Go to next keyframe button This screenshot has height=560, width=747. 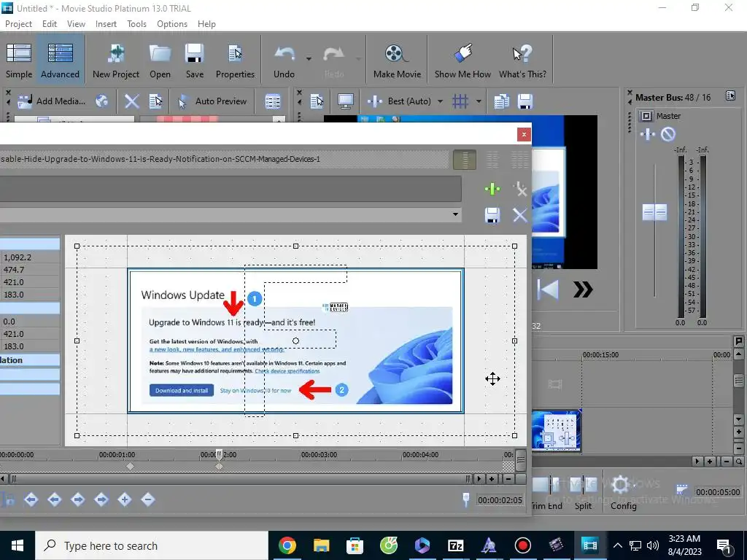pyautogui.click(x=77, y=499)
